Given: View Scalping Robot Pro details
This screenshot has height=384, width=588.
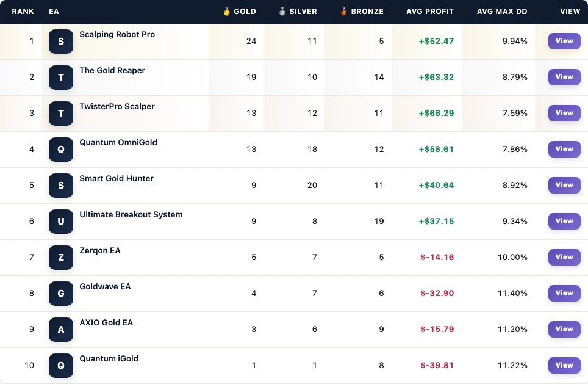Looking at the screenshot, I should click(x=564, y=41).
